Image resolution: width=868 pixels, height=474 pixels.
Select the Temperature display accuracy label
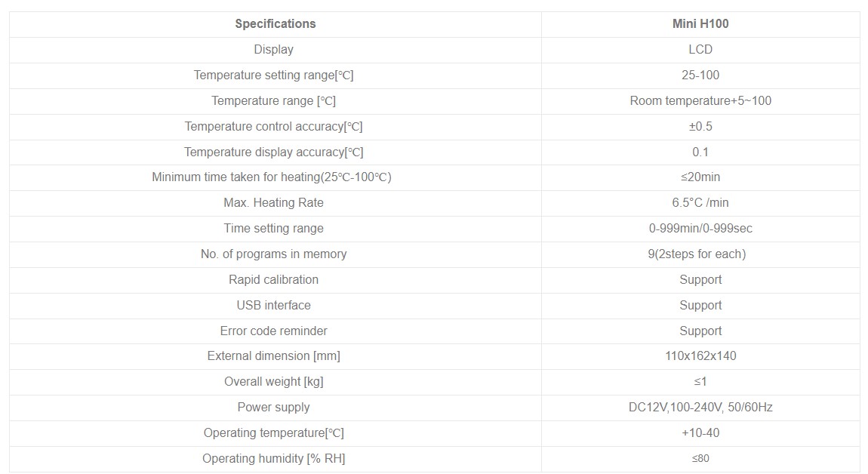click(273, 152)
